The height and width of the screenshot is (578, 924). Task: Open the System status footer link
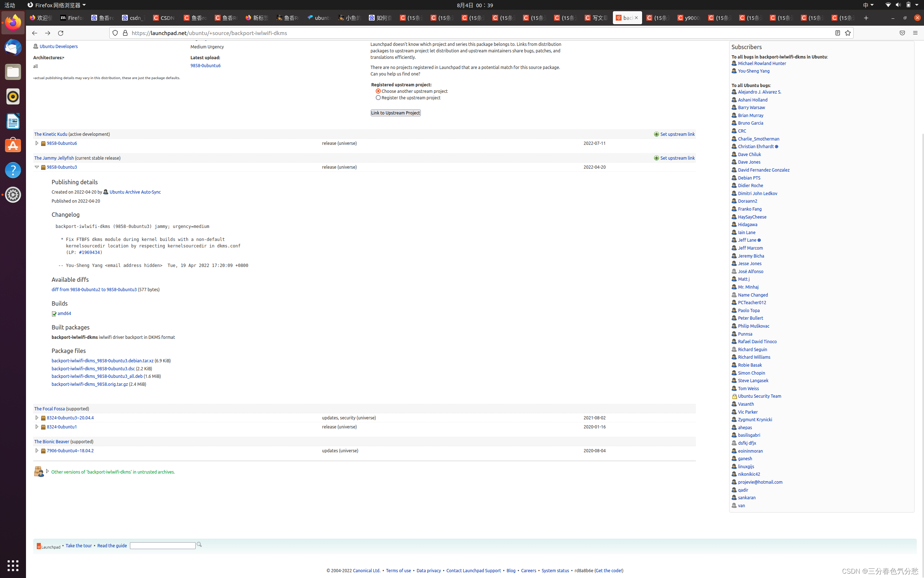point(555,570)
